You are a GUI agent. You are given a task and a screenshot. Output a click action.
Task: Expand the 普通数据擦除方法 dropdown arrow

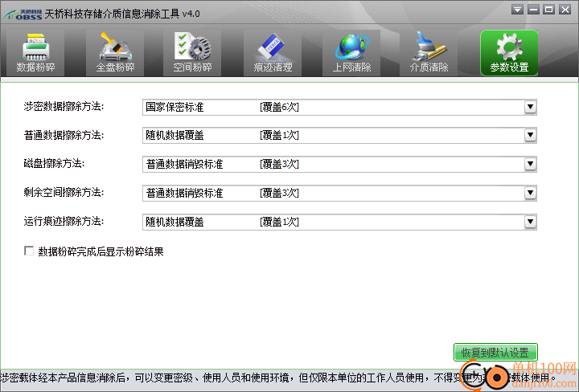(x=530, y=135)
